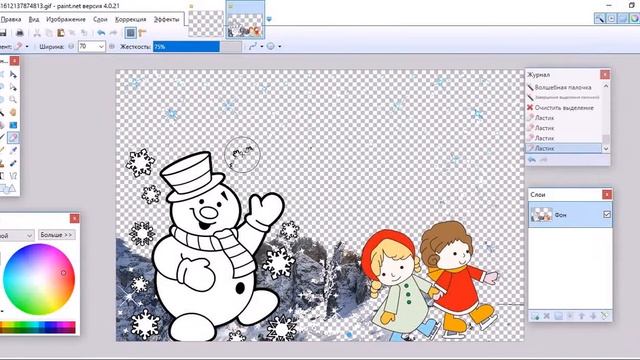
Task: Open the image list dropdown arrow
Action: [269, 19]
